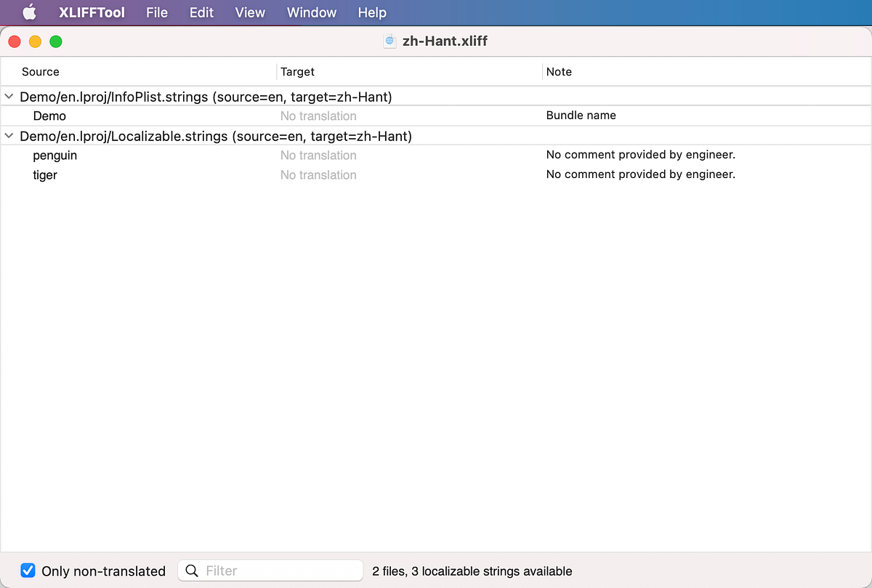Disable the Only non-translated checkbox
The image size is (872, 588).
pos(28,571)
